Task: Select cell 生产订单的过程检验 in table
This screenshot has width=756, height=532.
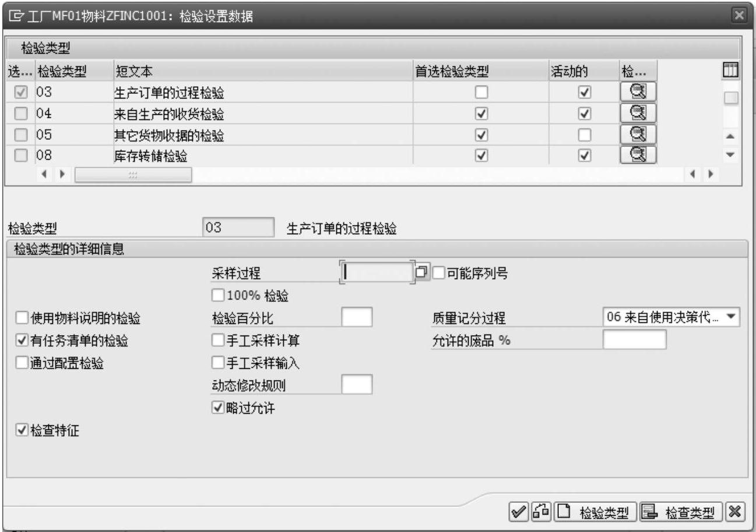Action: pyautogui.click(x=263, y=92)
